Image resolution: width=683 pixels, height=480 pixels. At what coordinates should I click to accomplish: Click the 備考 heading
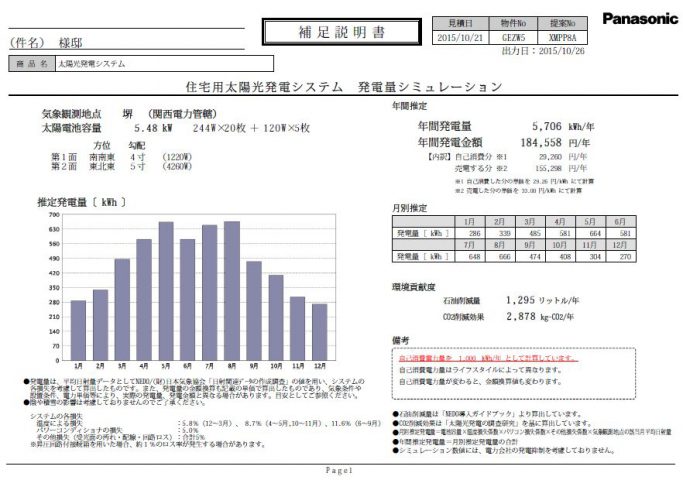pyautogui.click(x=400, y=341)
